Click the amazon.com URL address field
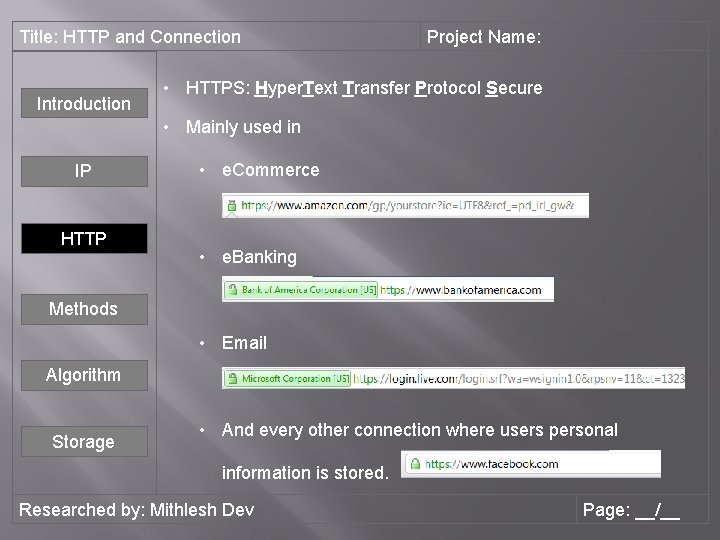Viewport: 720px width, 540px height. point(405,206)
